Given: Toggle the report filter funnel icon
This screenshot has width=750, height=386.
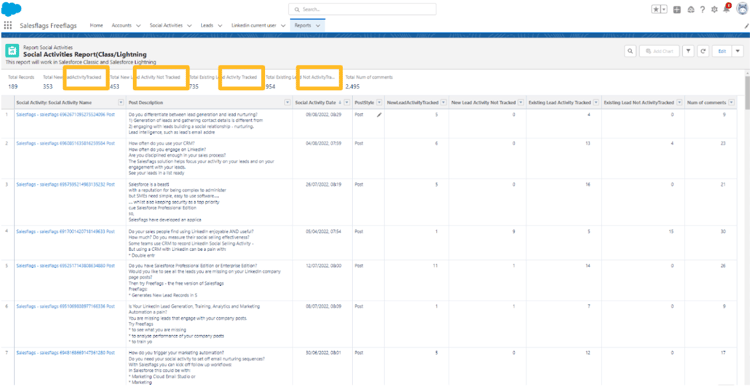Looking at the screenshot, I should (x=688, y=51).
